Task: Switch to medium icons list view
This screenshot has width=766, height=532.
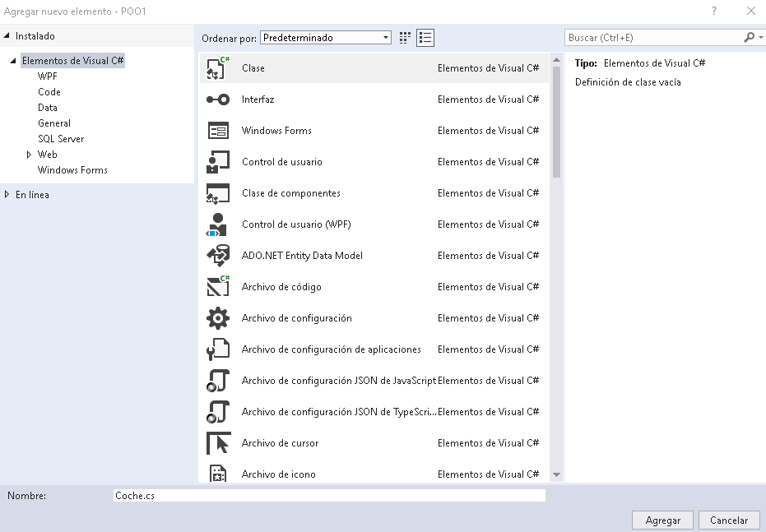Action: (425, 38)
